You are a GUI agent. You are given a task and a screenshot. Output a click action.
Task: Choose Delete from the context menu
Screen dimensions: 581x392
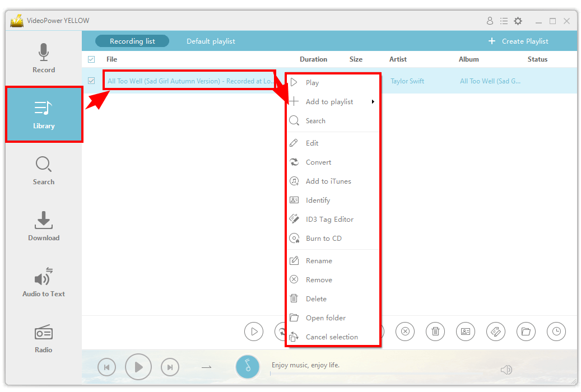pyautogui.click(x=333, y=298)
